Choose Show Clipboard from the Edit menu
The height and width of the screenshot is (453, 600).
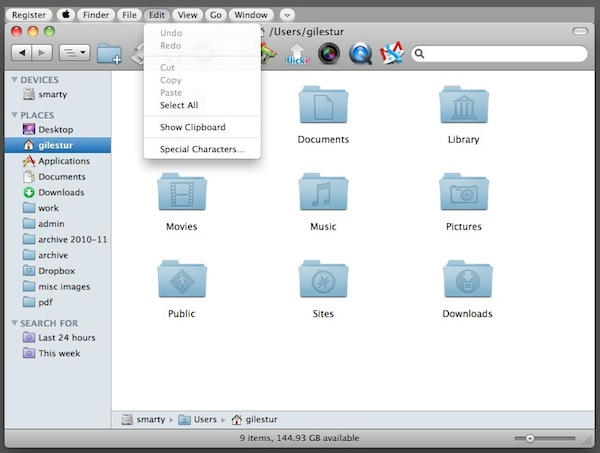[x=192, y=127]
